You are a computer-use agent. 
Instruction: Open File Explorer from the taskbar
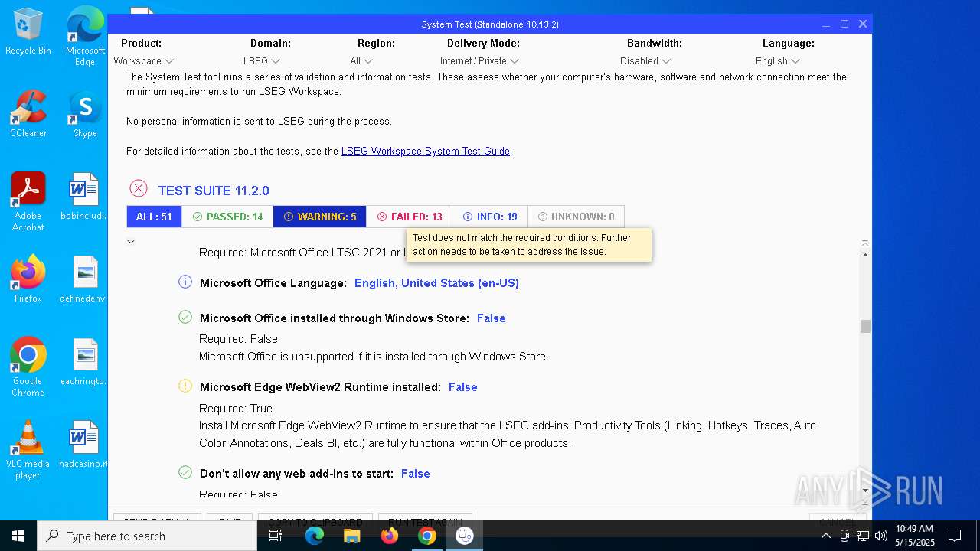click(352, 536)
